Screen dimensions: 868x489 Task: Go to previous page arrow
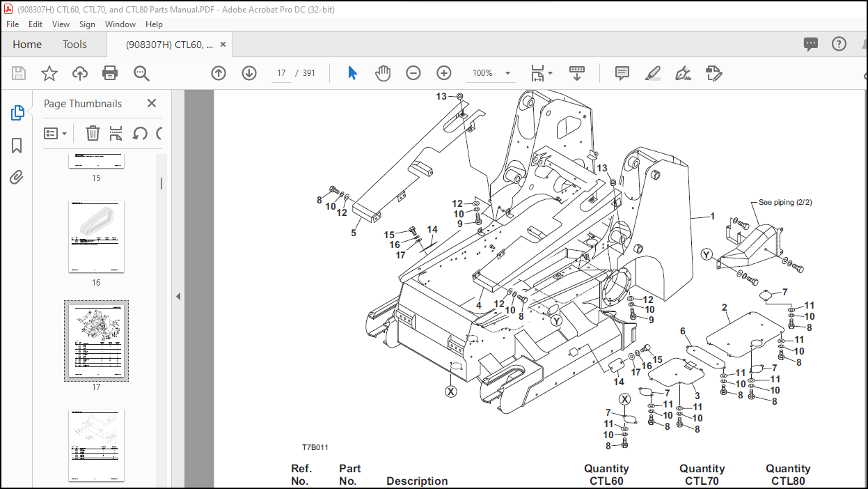click(219, 73)
